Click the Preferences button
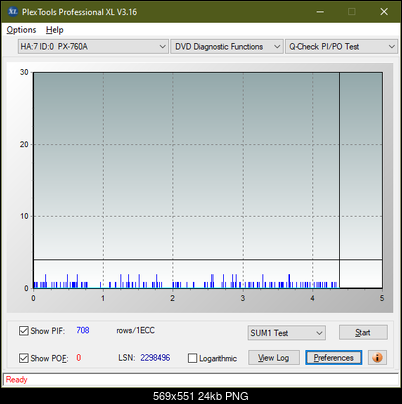The image size is (402, 404). (334, 358)
